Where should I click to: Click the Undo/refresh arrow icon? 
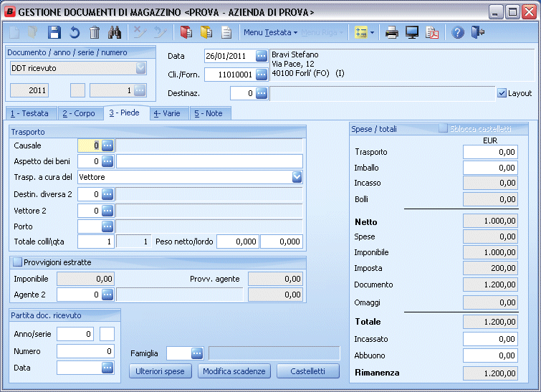pyautogui.click(x=75, y=32)
